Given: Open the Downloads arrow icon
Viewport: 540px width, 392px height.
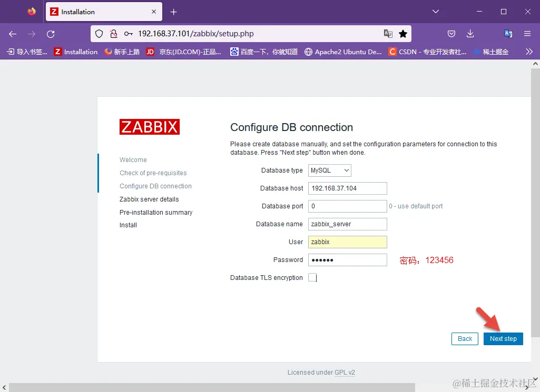Looking at the screenshot, I should (470, 34).
